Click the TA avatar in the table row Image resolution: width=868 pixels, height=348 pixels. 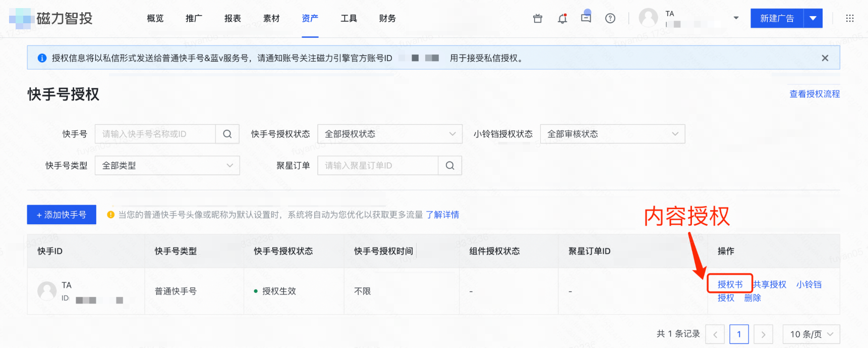tap(47, 291)
